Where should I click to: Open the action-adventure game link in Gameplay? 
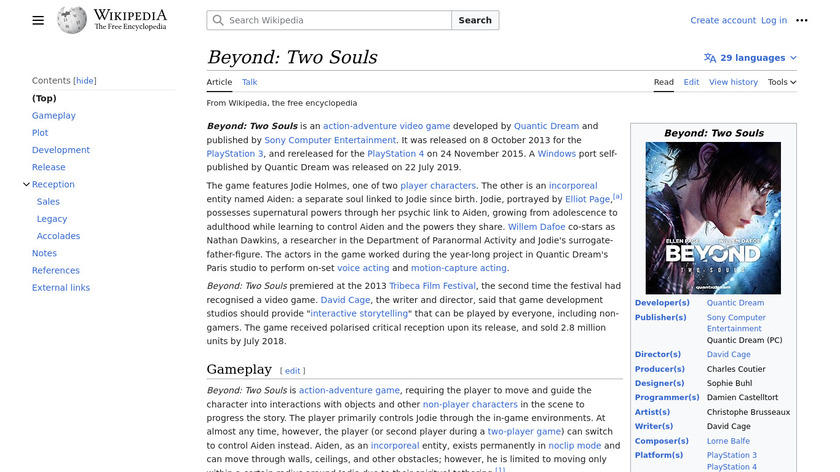[349, 391]
